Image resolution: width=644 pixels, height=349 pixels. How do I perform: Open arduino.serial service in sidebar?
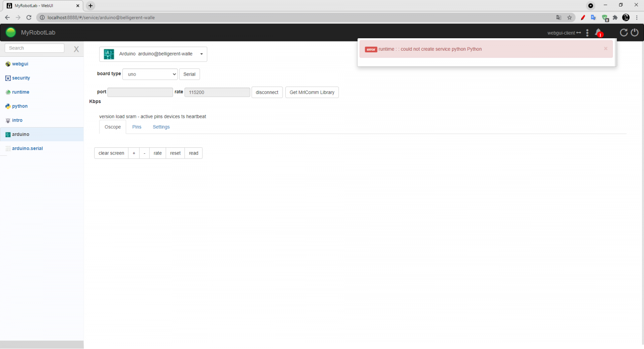click(27, 149)
